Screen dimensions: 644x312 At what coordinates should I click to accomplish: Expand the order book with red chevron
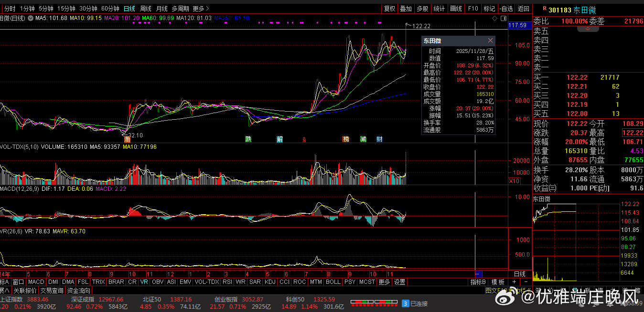[x=588, y=29]
